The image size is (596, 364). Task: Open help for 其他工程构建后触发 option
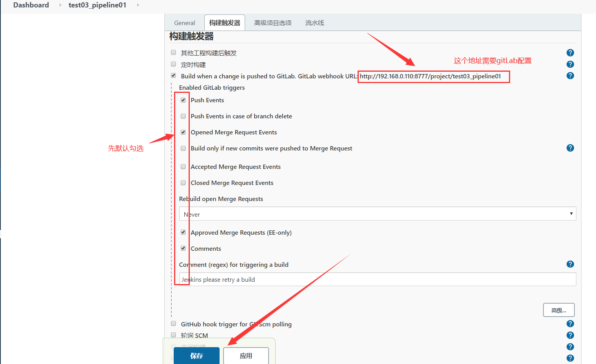coord(570,53)
